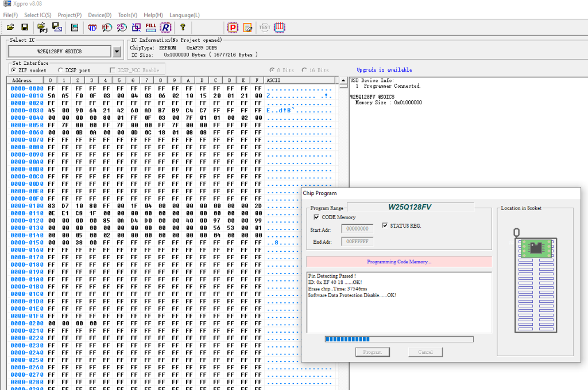
Task: Click the open file folder icon
Action: click(10, 27)
